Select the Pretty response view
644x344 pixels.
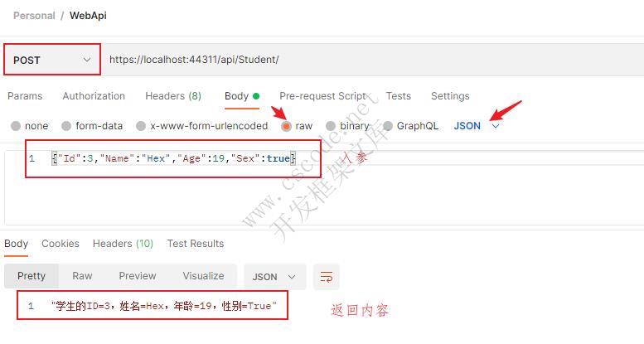(31, 276)
